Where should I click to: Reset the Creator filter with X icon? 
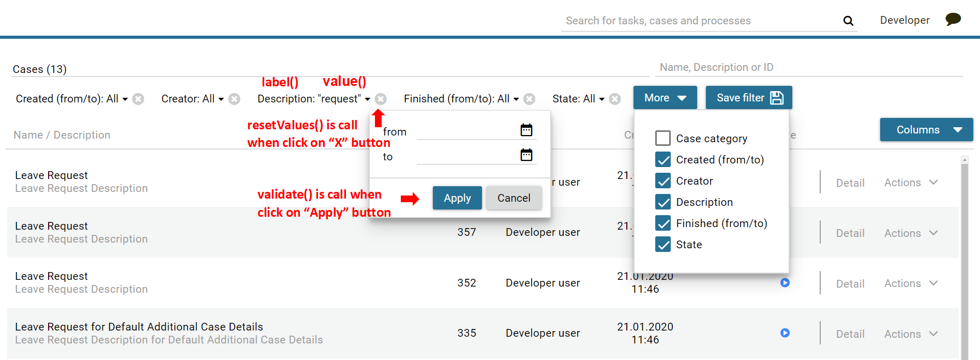[x=234, y=99]
